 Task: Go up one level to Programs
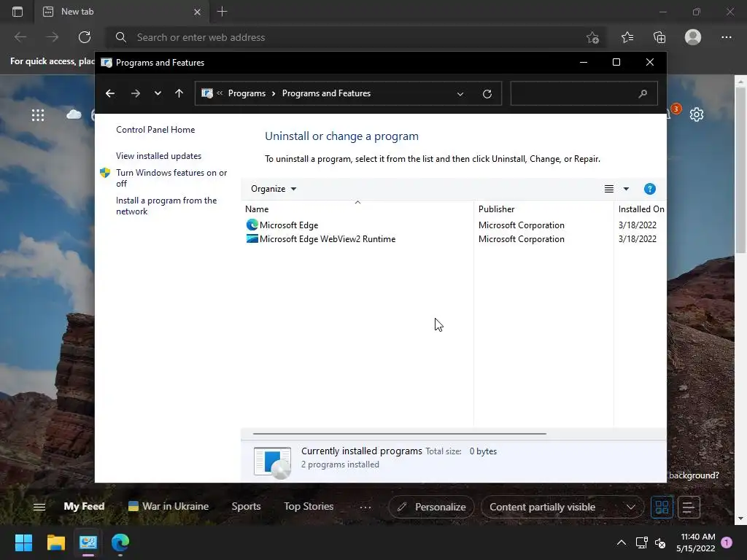[179, 93]
